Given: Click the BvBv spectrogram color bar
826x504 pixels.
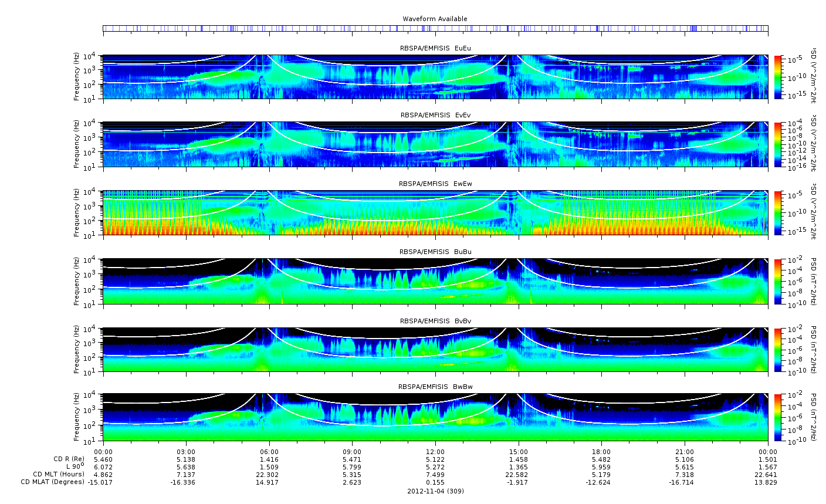Looking at the screenshot, I should [778, 350].
